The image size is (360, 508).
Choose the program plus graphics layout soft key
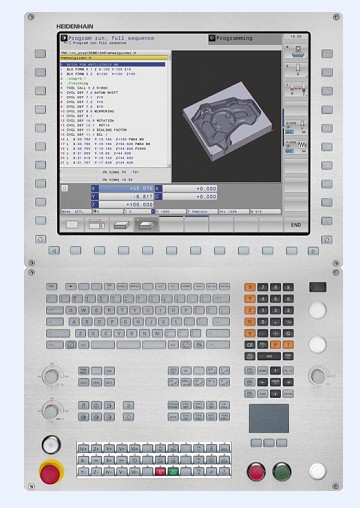click(x=97, y=225)
